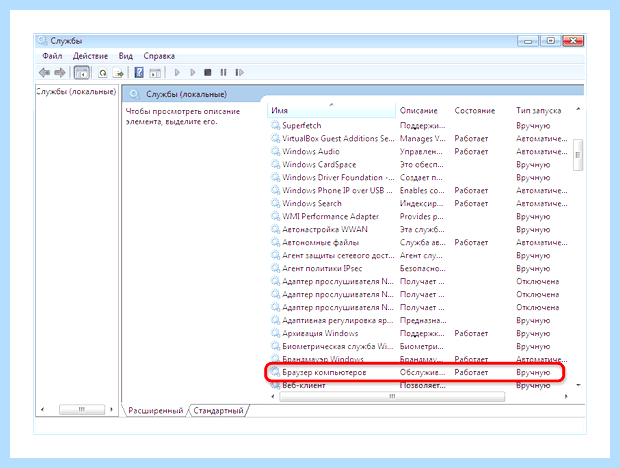This screenshot has width=620, height=468.
Task: Click the services list vertical scrollbar thumb
Action: coord(578,155)
